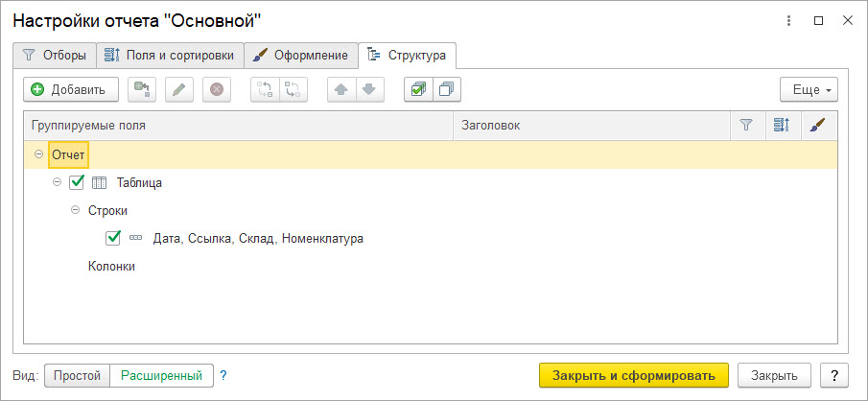Click grouping icon beside Дата, Ссылка
Viewport: 868px width, 401px height.
(x=135, y=238)
